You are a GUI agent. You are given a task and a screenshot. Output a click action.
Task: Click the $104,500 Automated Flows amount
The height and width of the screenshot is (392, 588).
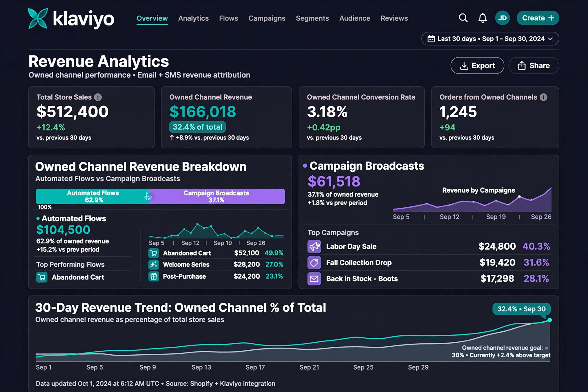point(63,230)
